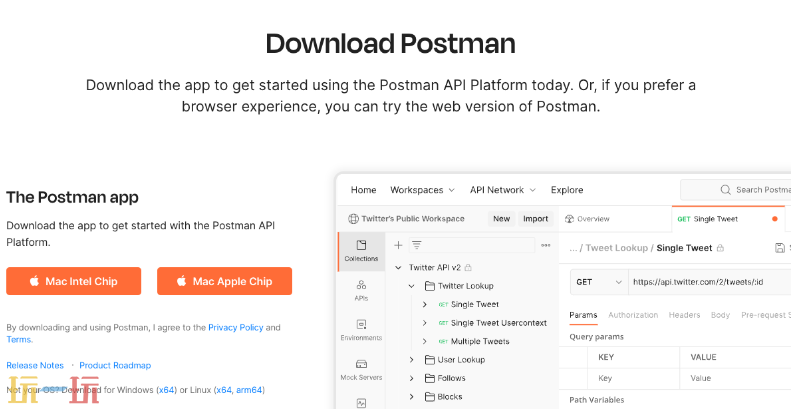Click the Twitter Lookup folder icon
The width and height of the screenshot is (792, 409).
430,286
